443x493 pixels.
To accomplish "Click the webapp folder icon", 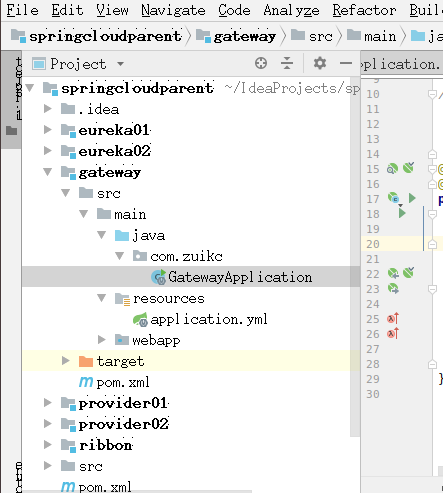I will click(x=122, y=340).
